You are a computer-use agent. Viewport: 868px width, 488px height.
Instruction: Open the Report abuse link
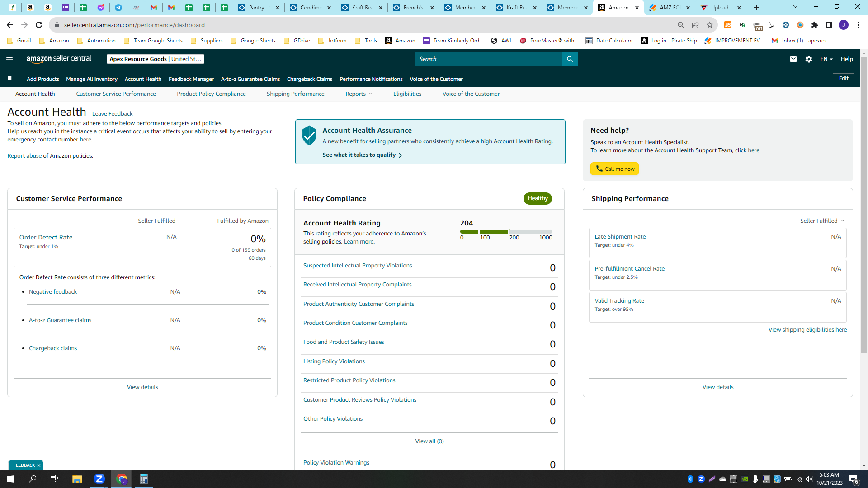(24, 156)
